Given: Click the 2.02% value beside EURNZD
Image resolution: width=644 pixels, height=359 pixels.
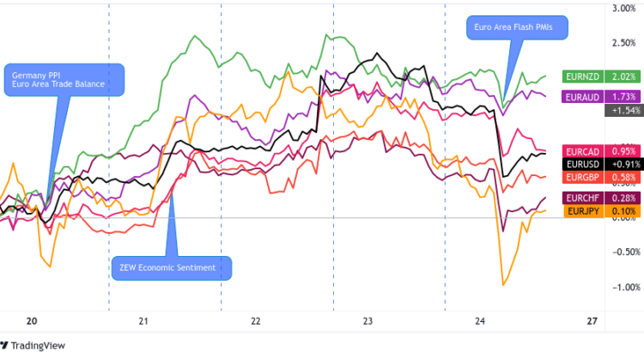Looking at the screenshot, I should 618,76.
